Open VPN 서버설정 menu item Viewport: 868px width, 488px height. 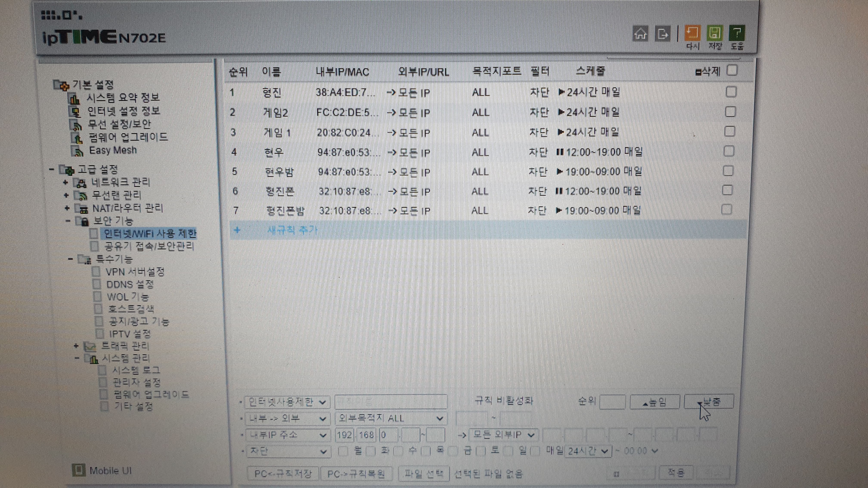pos(135,272)
